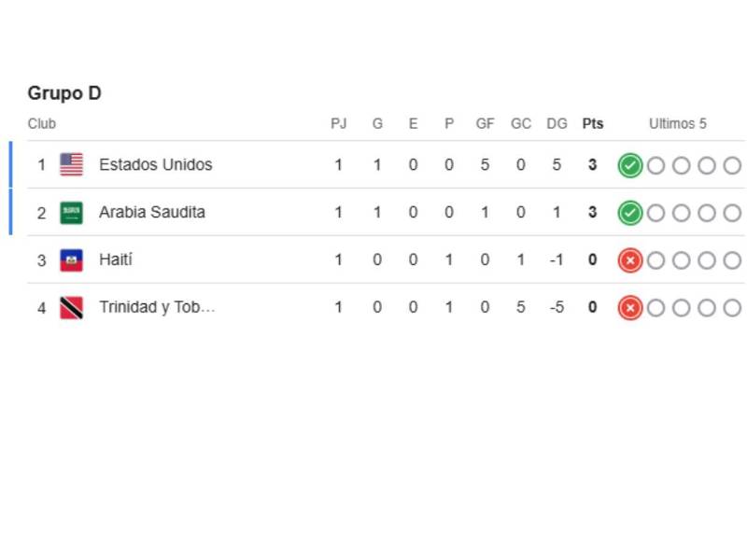Click the Grupo D heading
Image resolution: width=747 pixels, height=560 pixels.
tap(64, 93)
